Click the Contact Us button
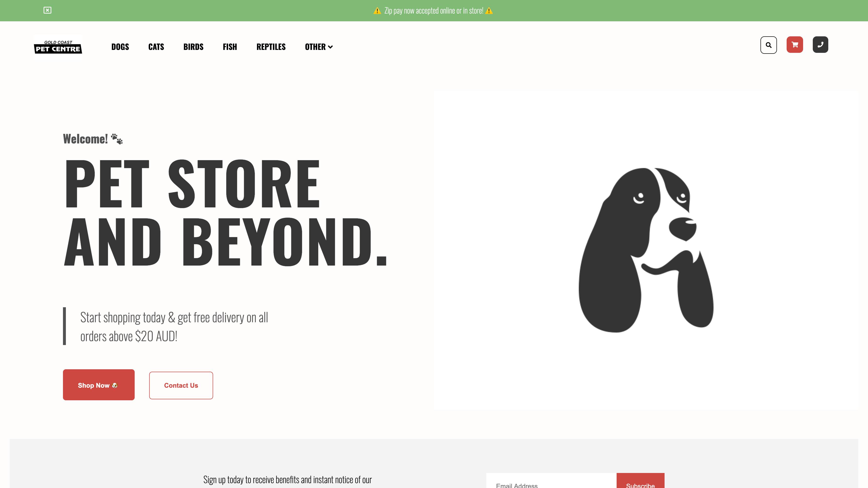This screenshot has height=488, width=868. coord(181,385)
